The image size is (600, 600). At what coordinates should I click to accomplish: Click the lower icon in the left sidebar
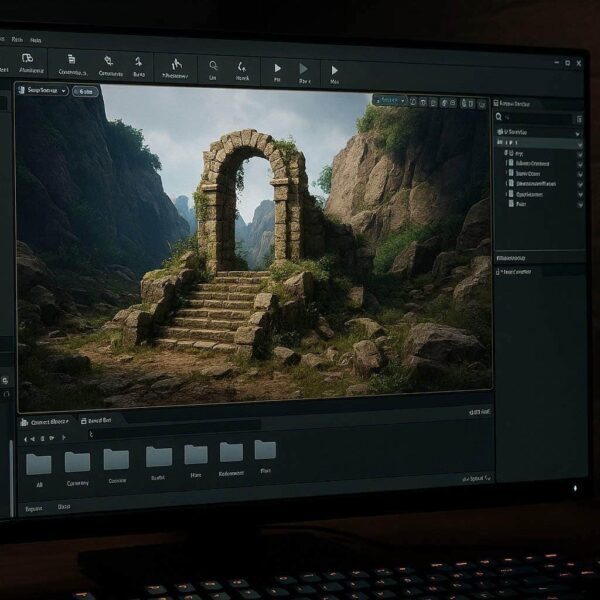pyautogui.click(x=6, y=394)
